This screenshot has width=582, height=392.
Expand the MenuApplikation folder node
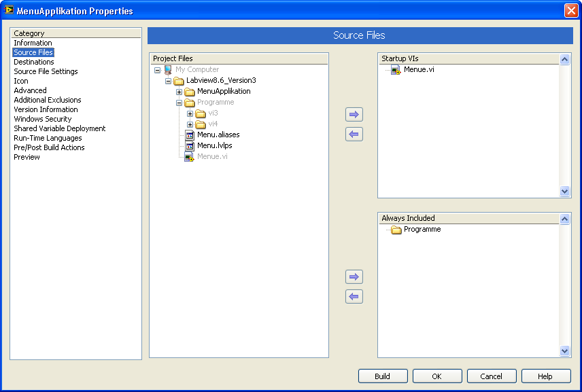[179, 92]
